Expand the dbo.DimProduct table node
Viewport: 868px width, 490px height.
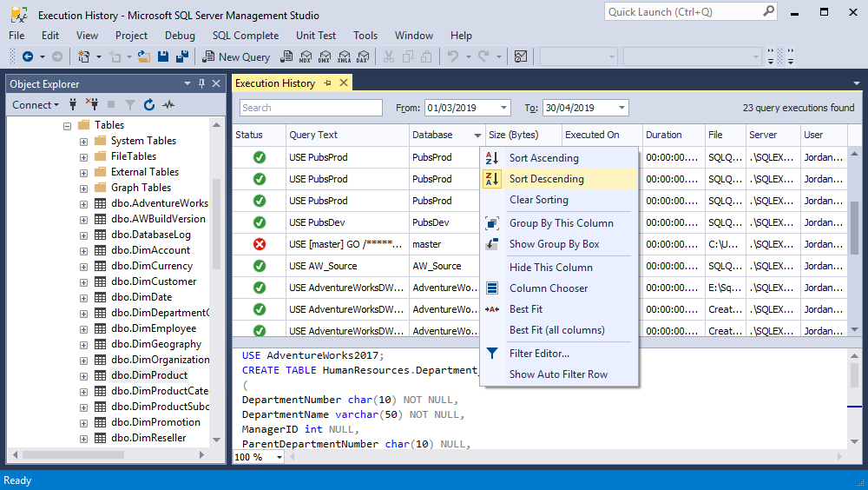83,376
